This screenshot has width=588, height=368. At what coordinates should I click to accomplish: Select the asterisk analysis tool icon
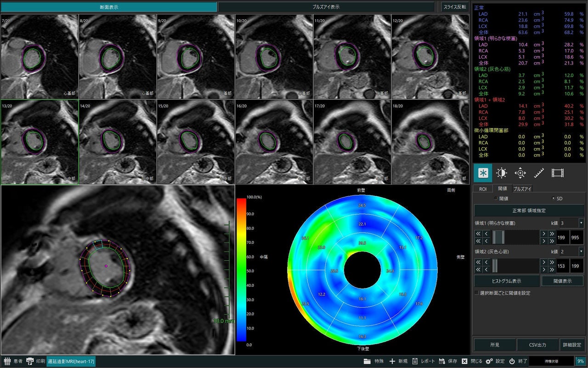click(x=483, y=173)
